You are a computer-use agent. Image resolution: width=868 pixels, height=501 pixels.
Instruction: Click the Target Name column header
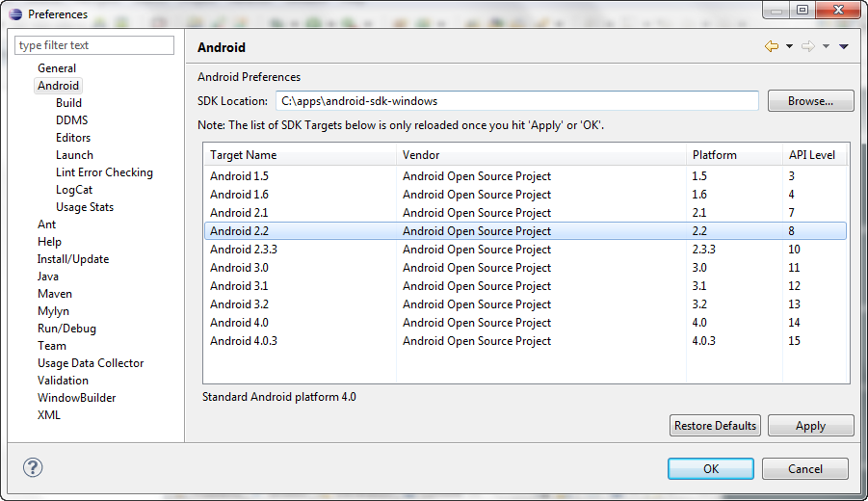[x=300, y=155]
